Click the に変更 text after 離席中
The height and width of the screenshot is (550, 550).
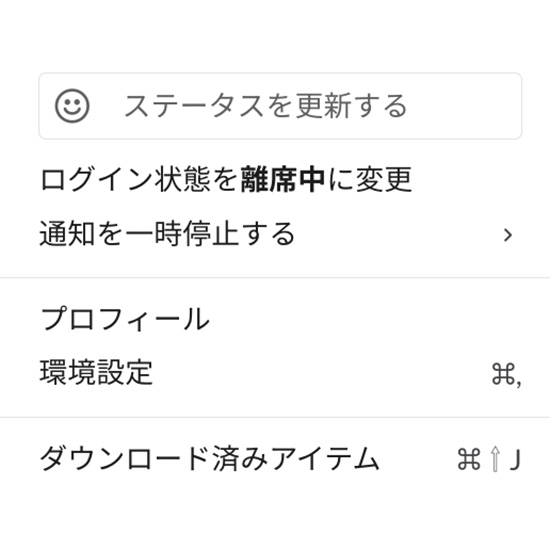[x=368, y=179]
